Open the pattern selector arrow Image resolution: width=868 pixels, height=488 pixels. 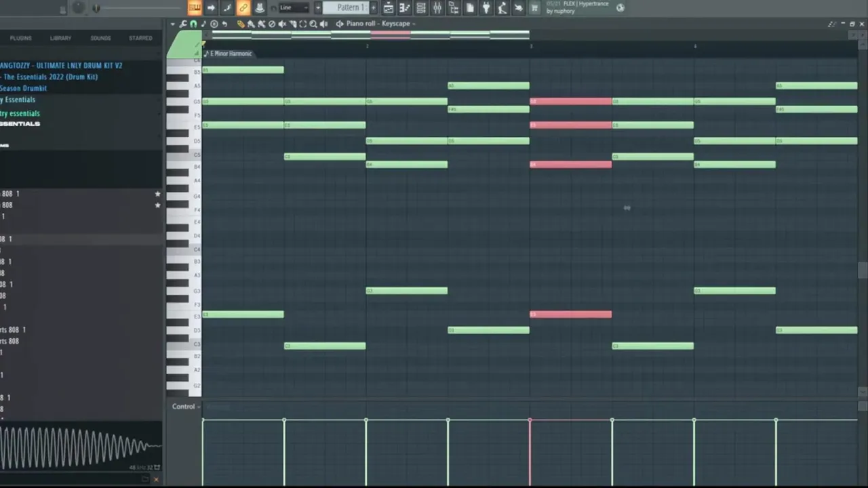click(317, 7)
